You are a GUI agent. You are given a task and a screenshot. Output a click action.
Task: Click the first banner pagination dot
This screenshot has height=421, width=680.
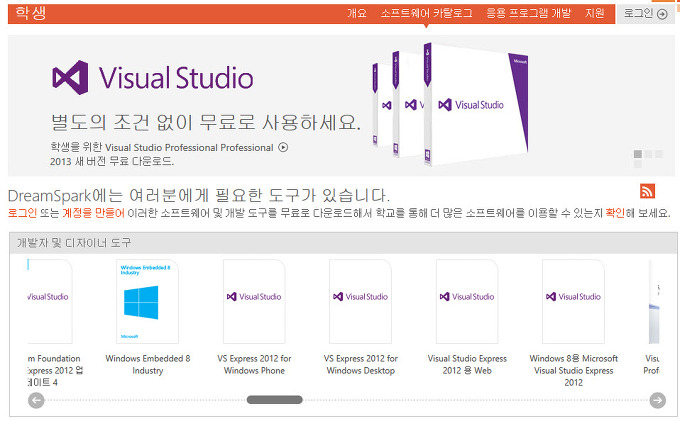[638, 154]
